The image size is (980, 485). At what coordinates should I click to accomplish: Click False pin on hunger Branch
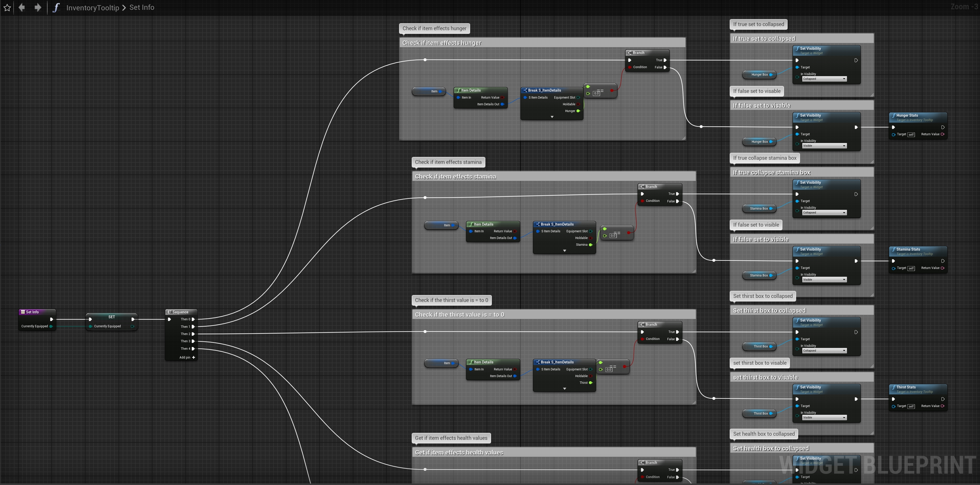click(x=665, y=67)
